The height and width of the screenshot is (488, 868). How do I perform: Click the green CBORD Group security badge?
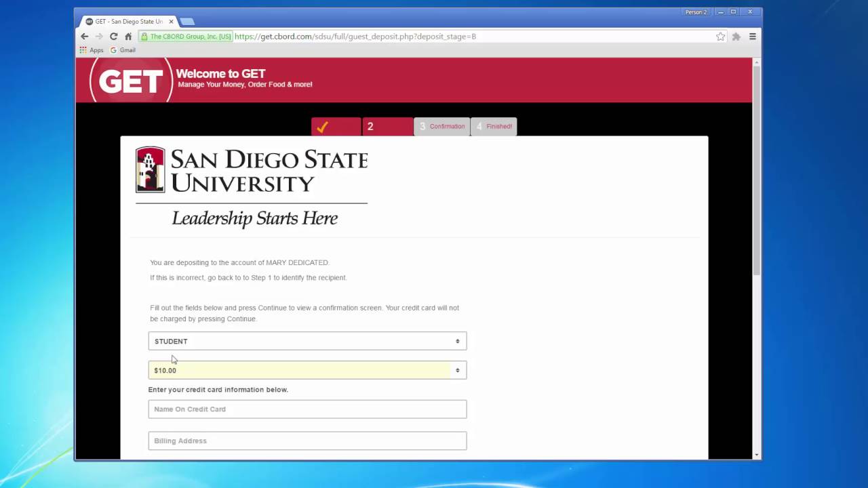(186, 37)
